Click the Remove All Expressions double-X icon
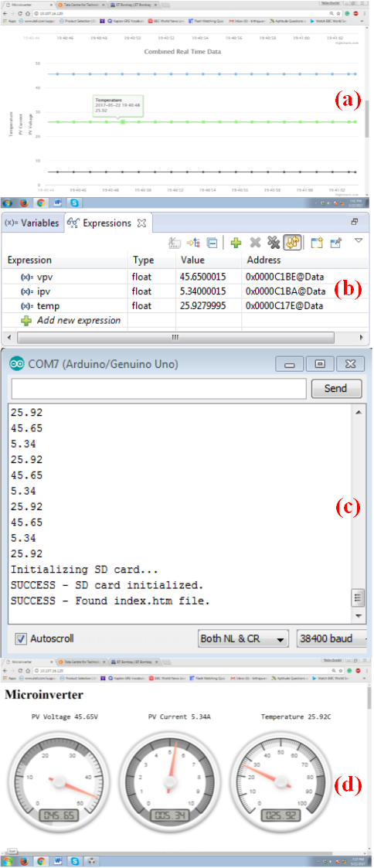This screenshot has height=868, width=374. click(274, 243)
